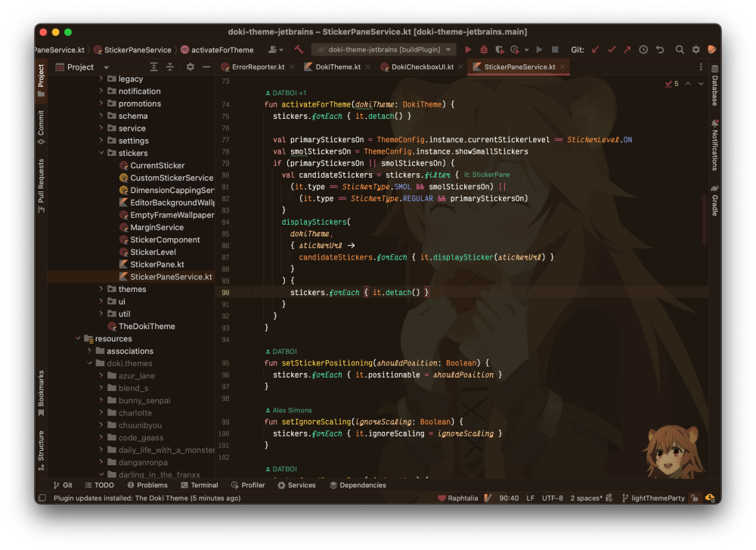Open the Notifications tool window
756x550 pixels.
(714, 145)
